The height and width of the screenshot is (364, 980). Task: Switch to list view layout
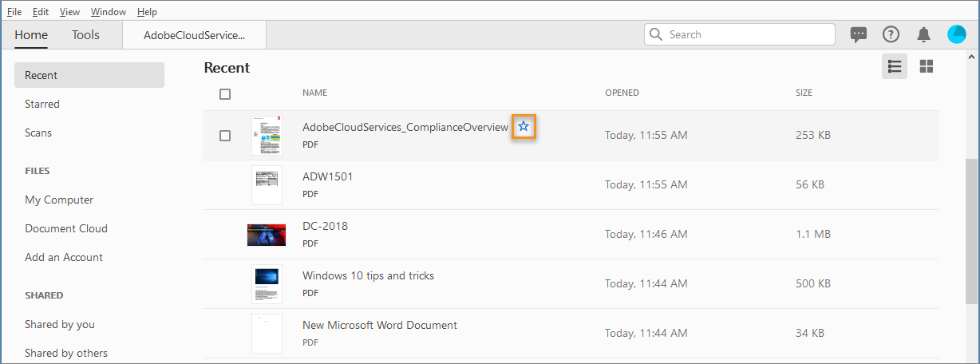[895, 67]
